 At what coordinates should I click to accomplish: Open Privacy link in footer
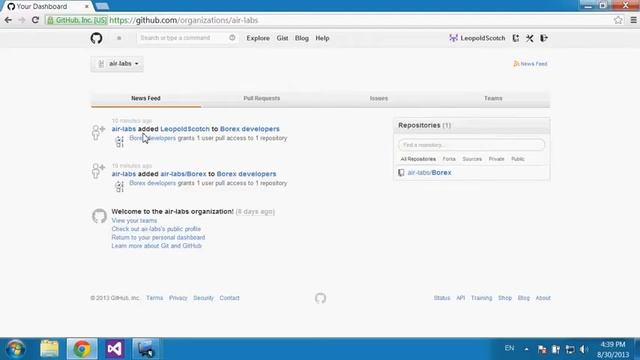tap(178, 298)
